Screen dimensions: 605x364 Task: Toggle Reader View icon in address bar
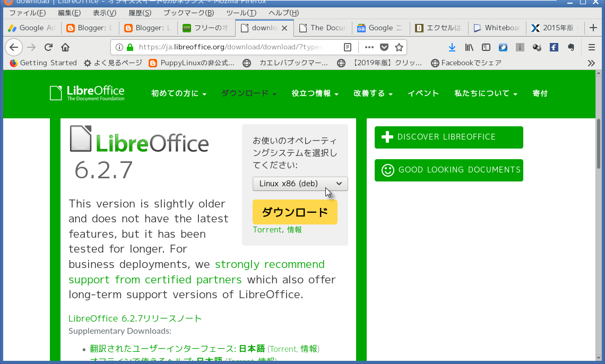347,47
